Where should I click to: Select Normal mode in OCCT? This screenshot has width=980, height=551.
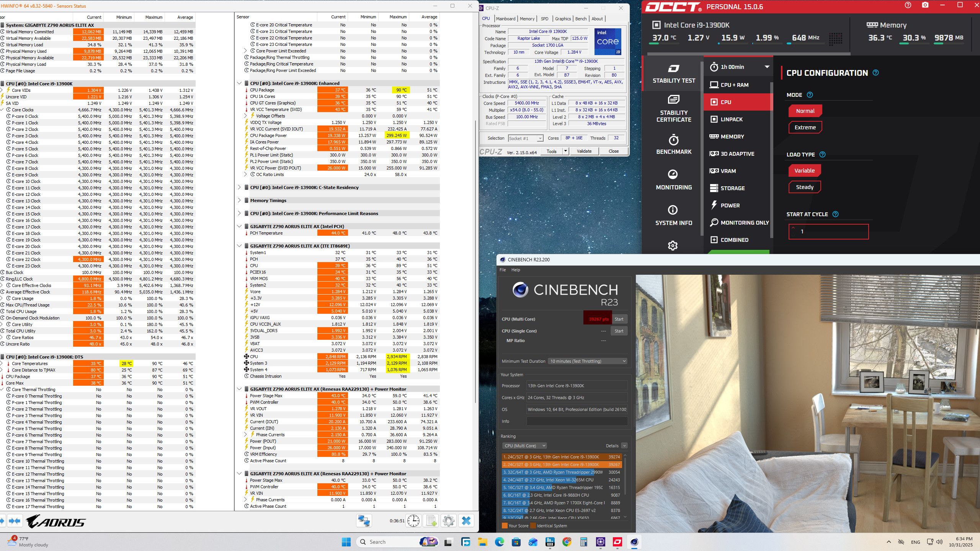tap(805, 111)
